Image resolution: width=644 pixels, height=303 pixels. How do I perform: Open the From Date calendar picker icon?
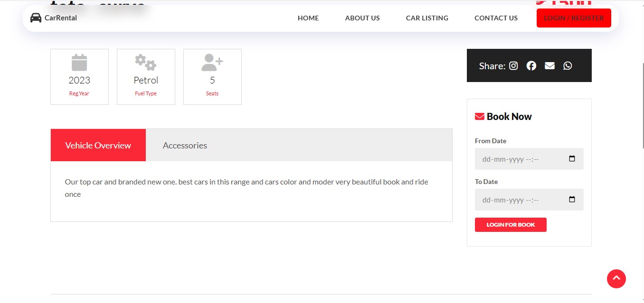click(x=572, y=159)
